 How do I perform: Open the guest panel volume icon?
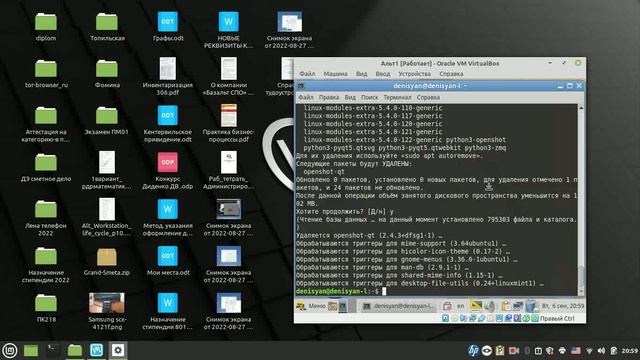click(490, 306)
